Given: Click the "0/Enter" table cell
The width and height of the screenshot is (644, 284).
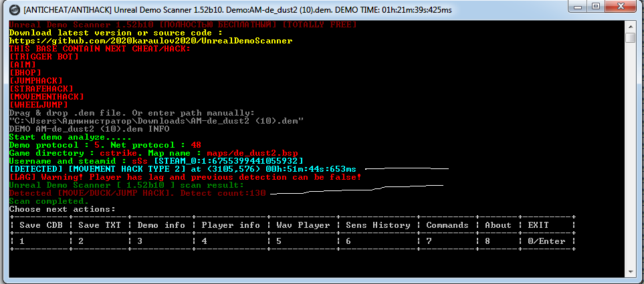Looking at the screenshot, I should coord(546,241).
